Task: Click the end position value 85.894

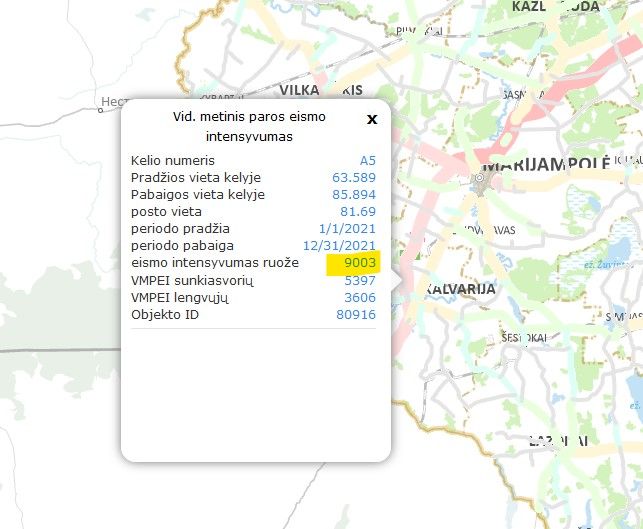Action: click(353, 194)
